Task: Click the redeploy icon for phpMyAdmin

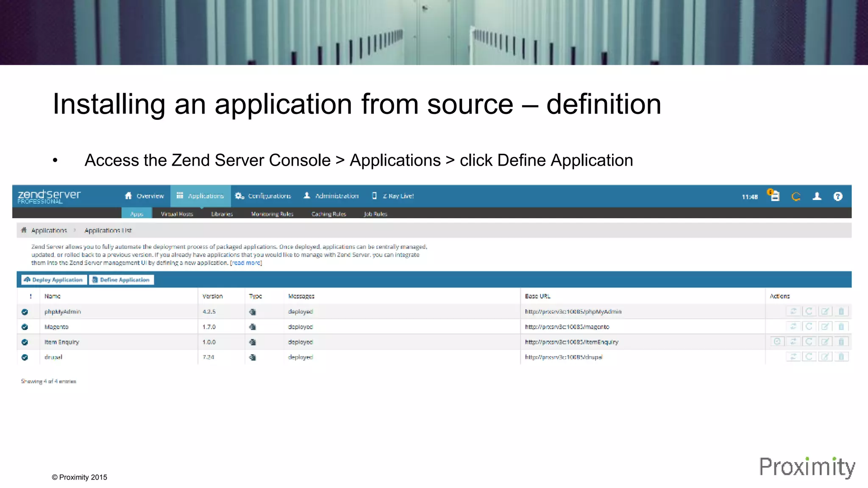Action: tap(809, 311)
